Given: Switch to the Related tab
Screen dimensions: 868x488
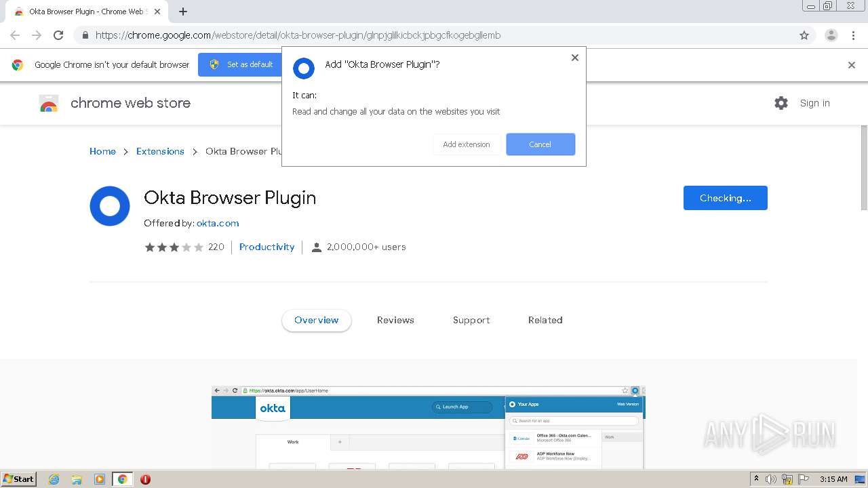Looking at the screenshot, I should pos(545,320).
